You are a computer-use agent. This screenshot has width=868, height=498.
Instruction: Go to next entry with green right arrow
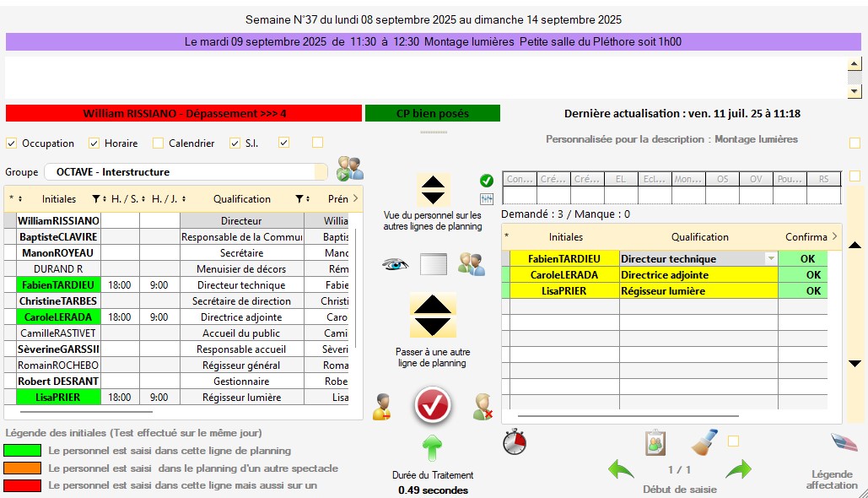(738, 469)
